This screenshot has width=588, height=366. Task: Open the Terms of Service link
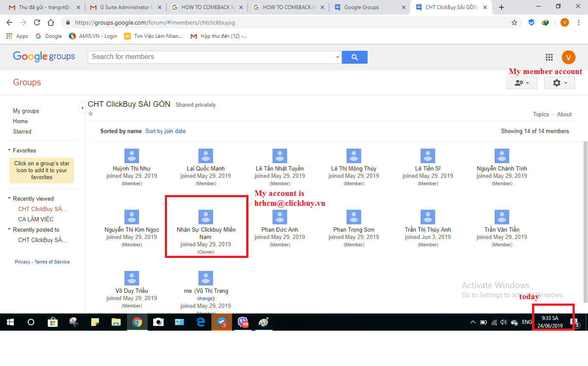[x=52, y=262]
